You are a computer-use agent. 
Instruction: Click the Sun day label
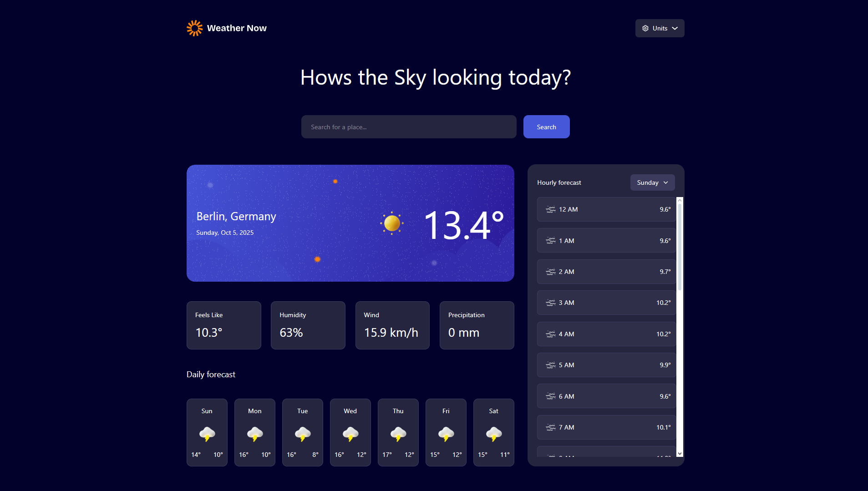(207, 411)
